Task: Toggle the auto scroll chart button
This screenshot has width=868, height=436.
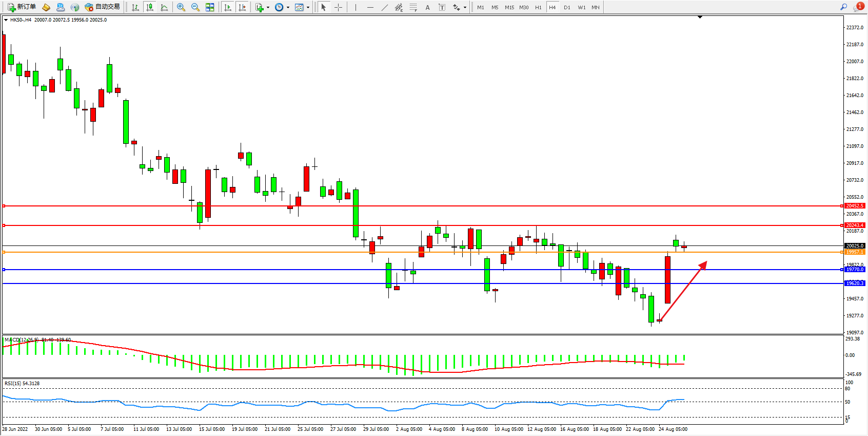Action: click(228, 7)
